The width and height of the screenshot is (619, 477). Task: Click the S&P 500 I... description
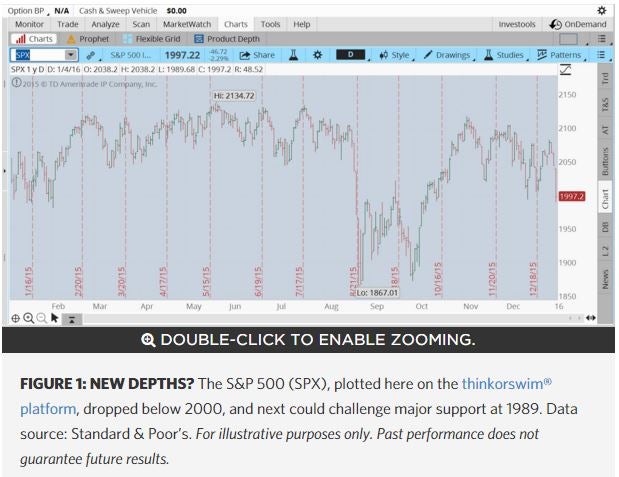click(x=131, y=55)
